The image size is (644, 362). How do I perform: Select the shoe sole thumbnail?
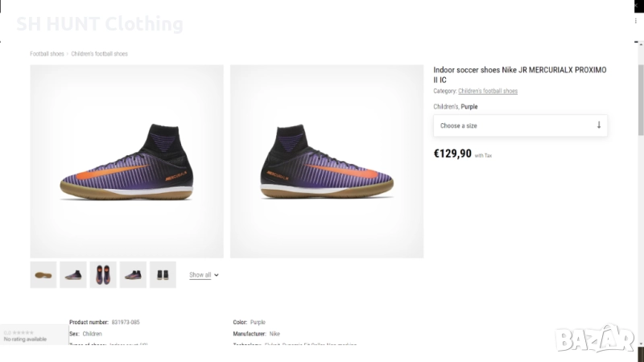43,275
